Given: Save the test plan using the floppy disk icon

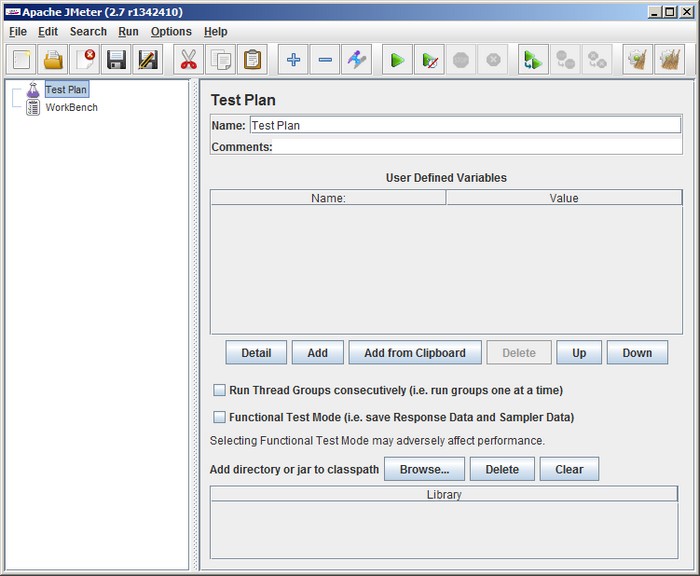Looking at the screenshot, I should [x=117, y=59].
